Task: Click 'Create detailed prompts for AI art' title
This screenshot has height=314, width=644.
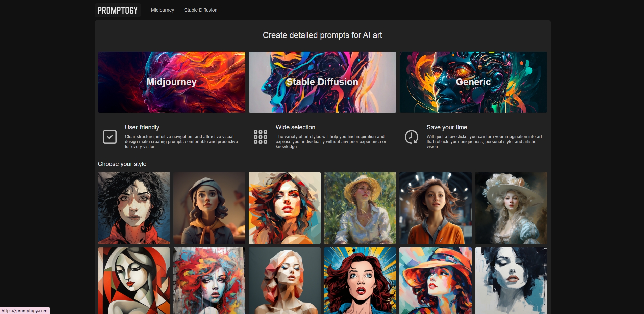Action: pyautogui.click(x=322, y=35)
